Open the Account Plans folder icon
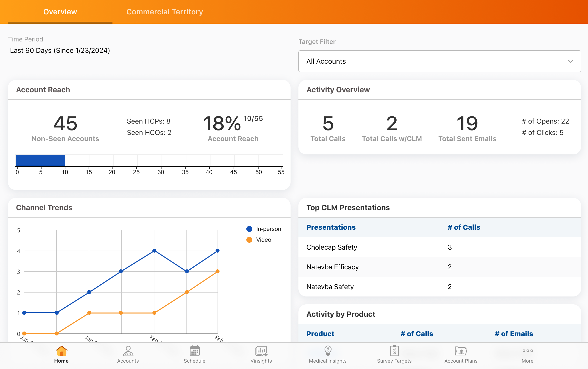The image size is (588, 369). coord(461,351)
